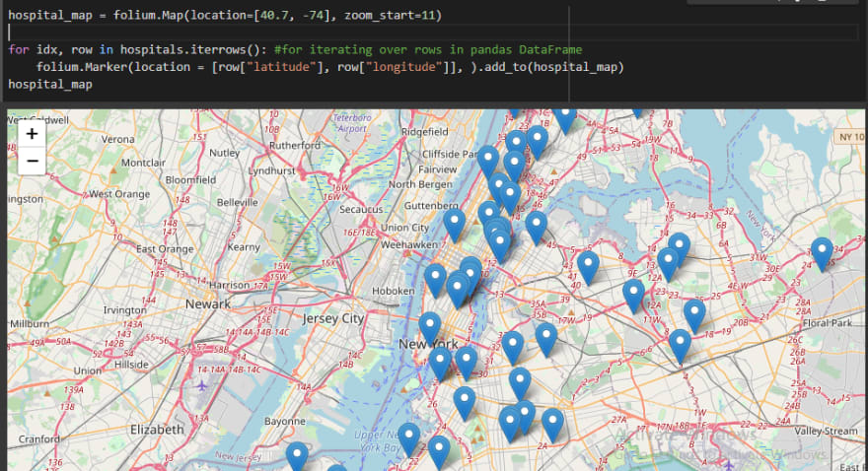Click the Rutherford label on the map
This screenshot has height=471, width=868.
click(295, 146)
